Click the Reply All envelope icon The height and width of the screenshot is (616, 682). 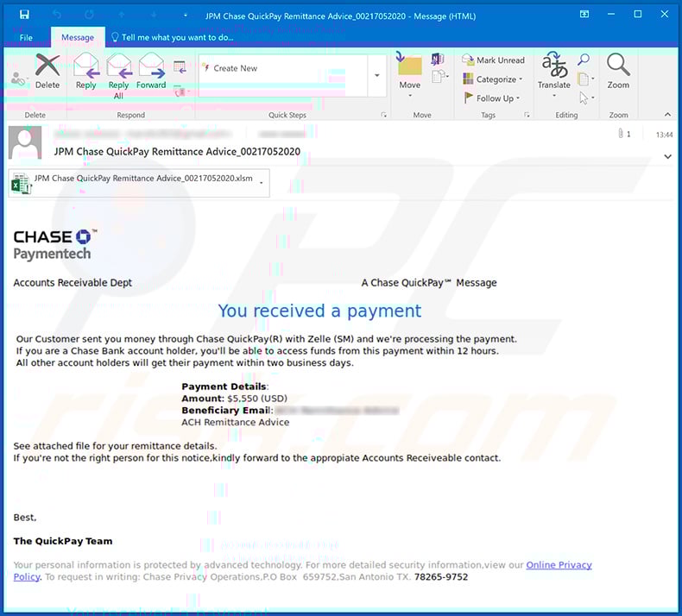[x=119, y=66]
